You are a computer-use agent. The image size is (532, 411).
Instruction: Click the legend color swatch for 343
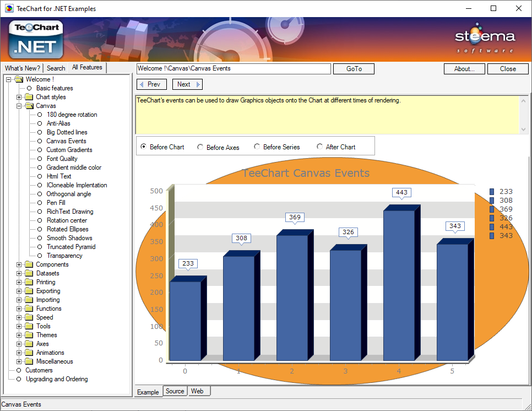(492, 236)
